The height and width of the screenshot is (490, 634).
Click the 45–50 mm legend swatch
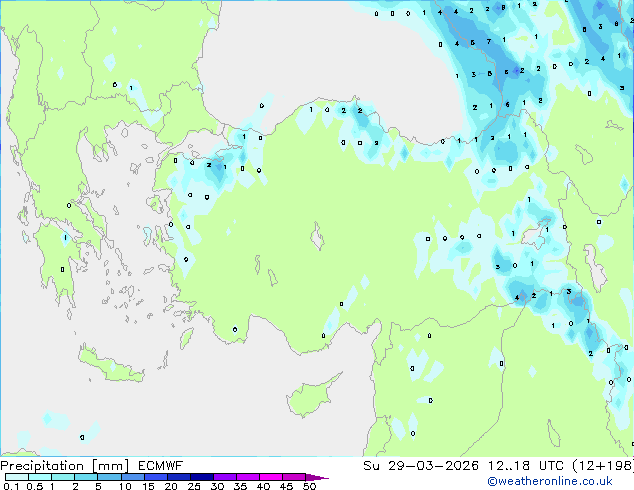click(x=294, y=477)
